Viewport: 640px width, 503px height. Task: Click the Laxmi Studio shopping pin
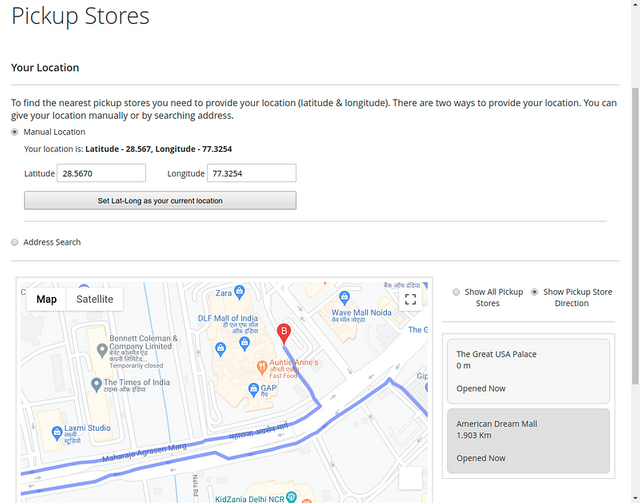pyautogui.click(x=57, y=433)
